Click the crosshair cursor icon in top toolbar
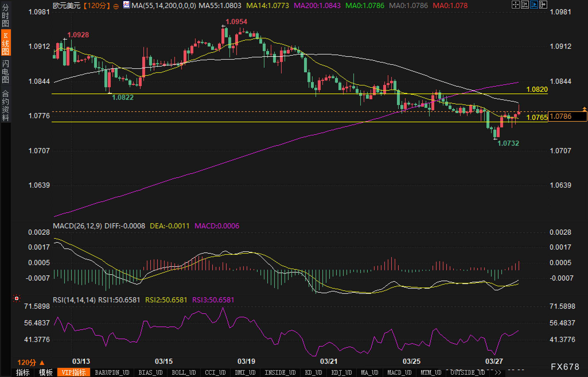588x377 pixels. pyautogui.click(x=515, y=5)
